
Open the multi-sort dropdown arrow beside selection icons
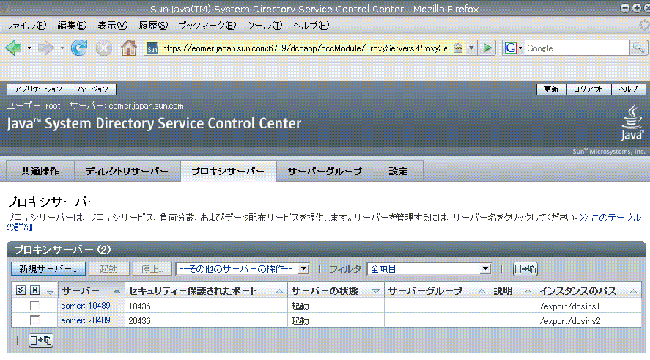click(50, 292)
